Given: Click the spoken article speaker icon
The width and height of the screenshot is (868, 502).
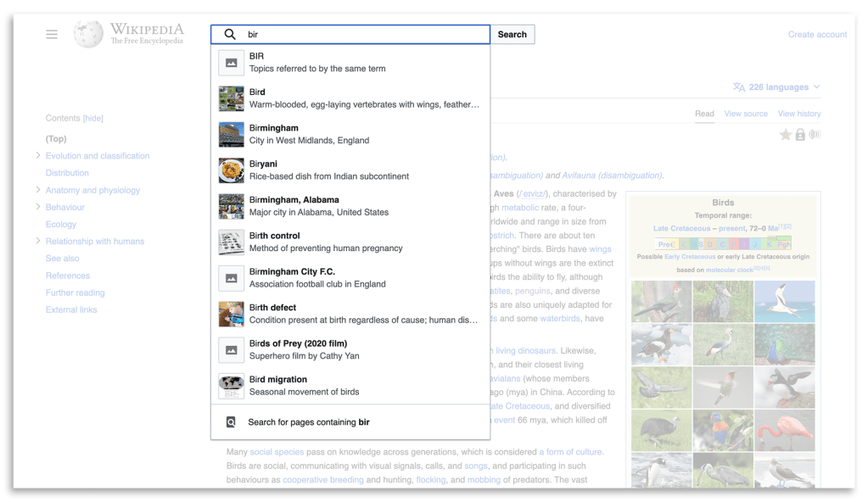Looking at the screenshot, I should 815,135.
